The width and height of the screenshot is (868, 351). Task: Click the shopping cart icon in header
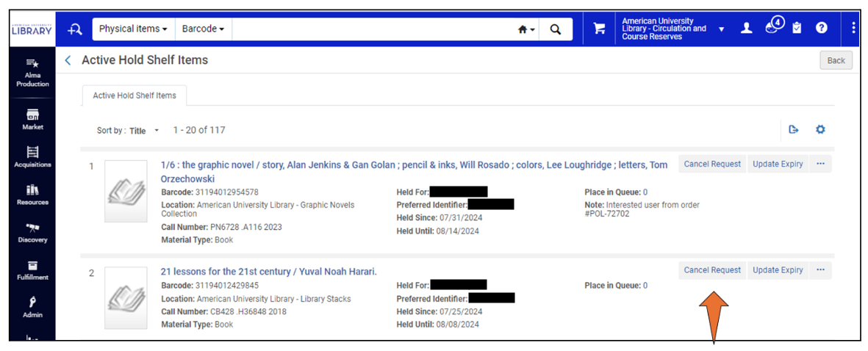tap(599, 29)
